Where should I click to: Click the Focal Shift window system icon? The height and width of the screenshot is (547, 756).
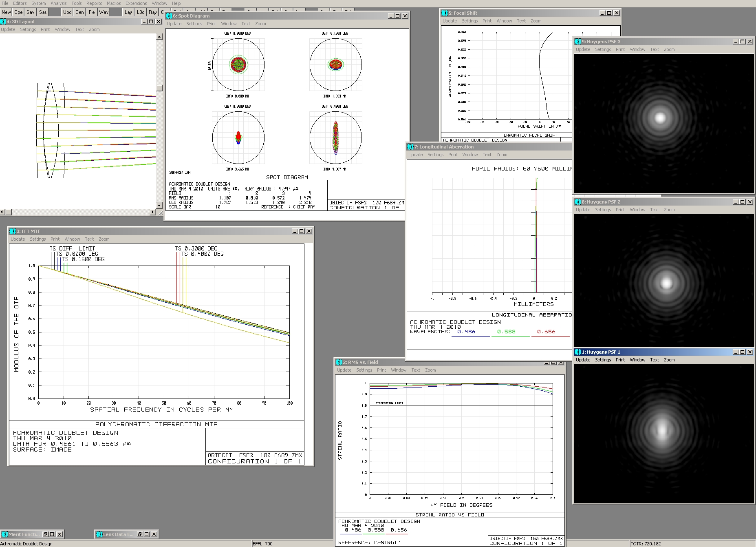pyautogui.click(x=445, y=13)
